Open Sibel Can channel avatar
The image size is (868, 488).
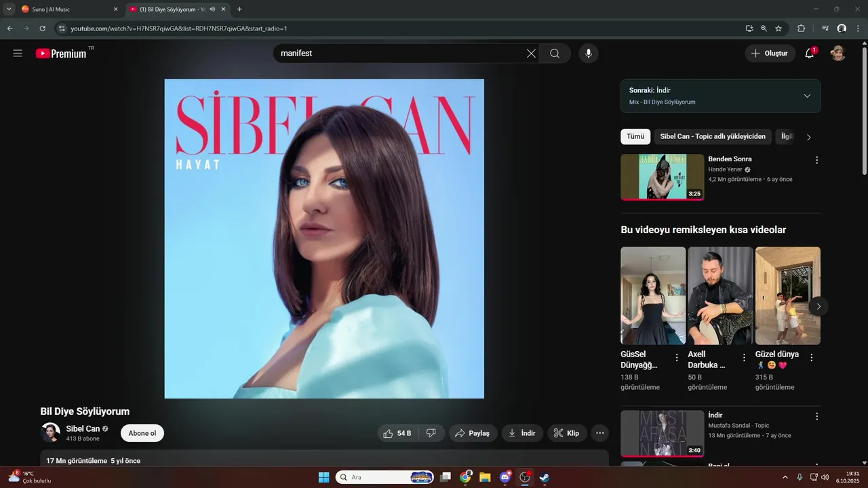[x=50, y=432]
